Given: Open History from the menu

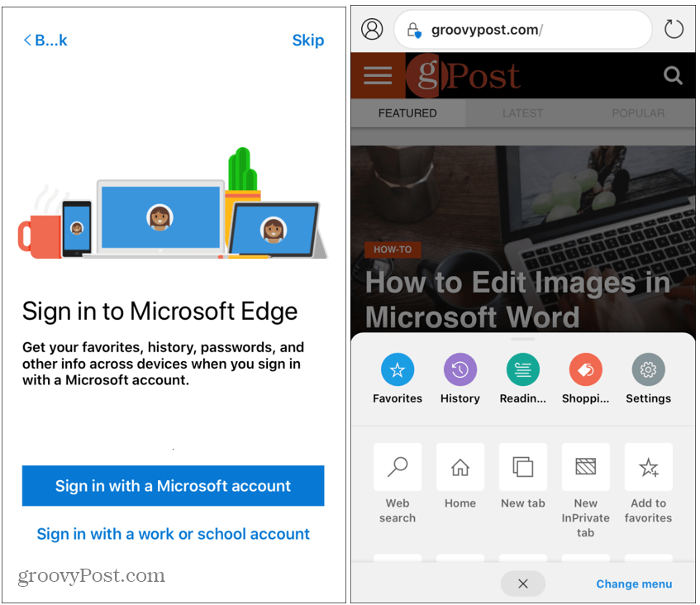Looking at the screenshot, I should [x=460, y=379].
